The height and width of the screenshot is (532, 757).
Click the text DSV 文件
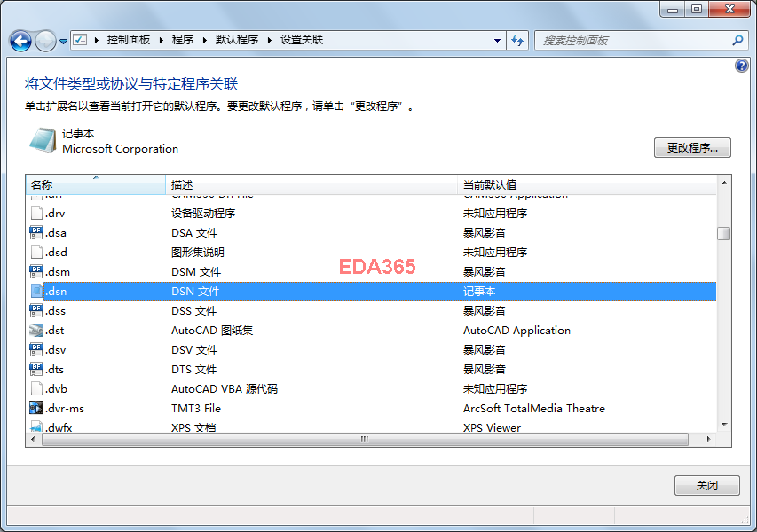pos(194,349)
